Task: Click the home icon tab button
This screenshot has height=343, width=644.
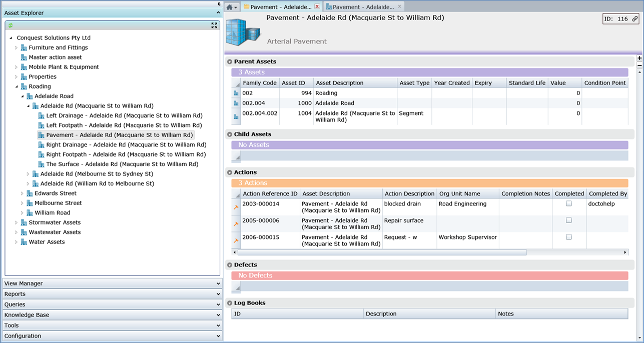Action: click(x=231, y=7)
